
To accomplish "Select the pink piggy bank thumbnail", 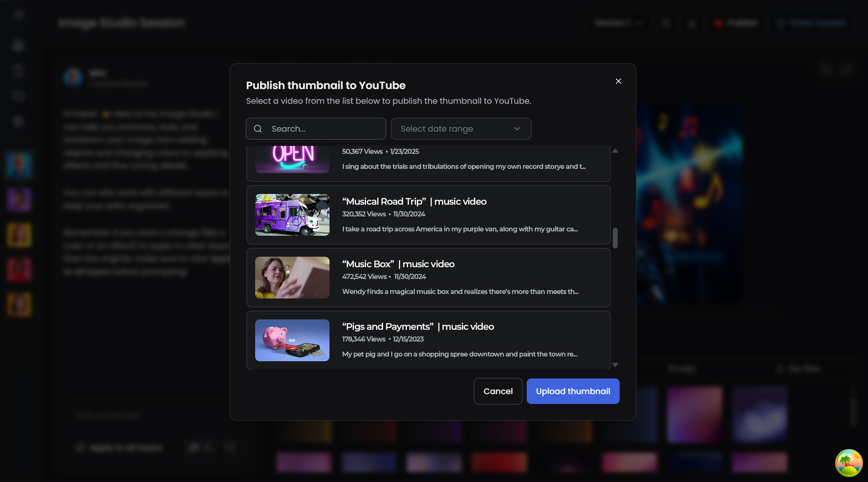I will point(292,340).
